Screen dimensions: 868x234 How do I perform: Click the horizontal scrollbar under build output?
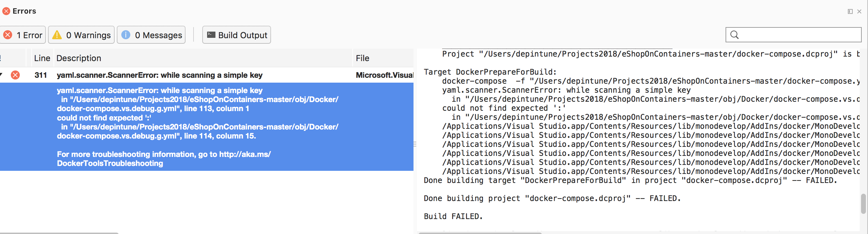(480, 233)
